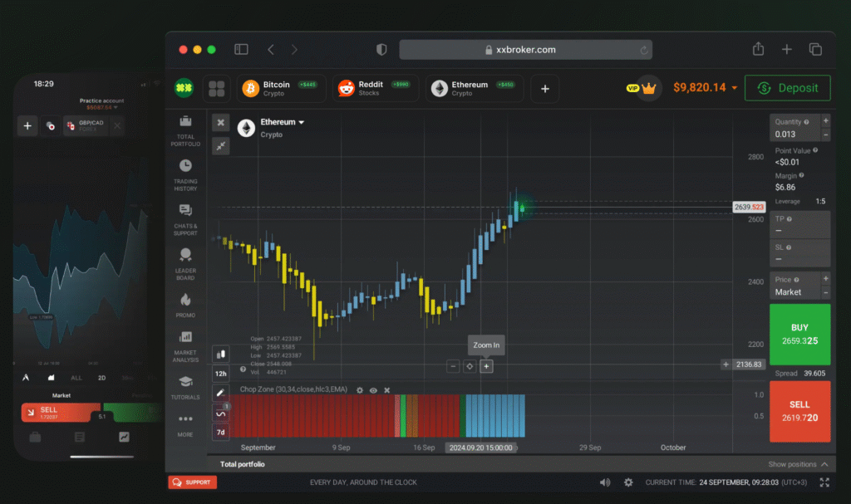
Task: Open the Promo flame icon
Action: (x=185, y=304)
